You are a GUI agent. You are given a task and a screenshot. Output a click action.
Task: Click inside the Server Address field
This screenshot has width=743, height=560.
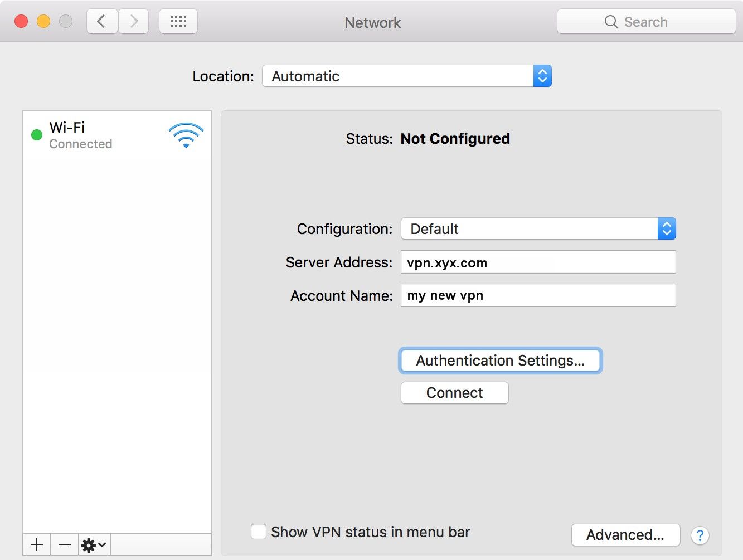click(x=538, y=262)
